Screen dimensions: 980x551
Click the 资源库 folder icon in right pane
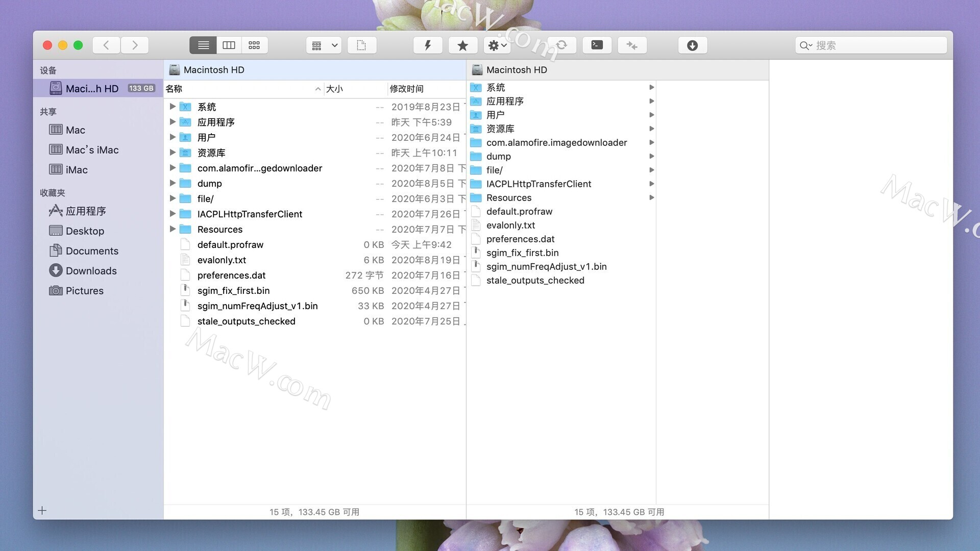click(x=476, y=129)
